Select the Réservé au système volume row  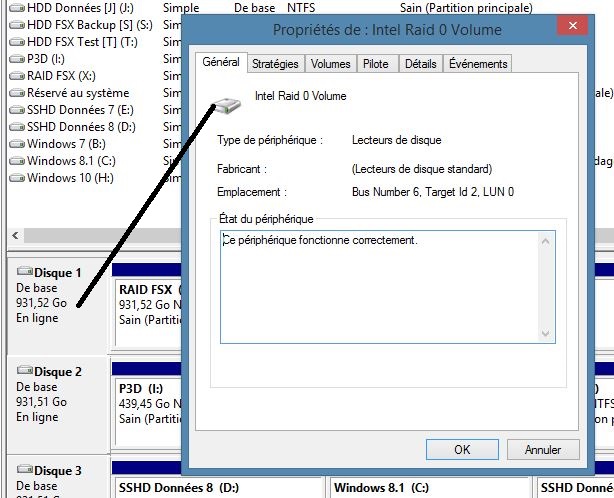click(95, 93)
